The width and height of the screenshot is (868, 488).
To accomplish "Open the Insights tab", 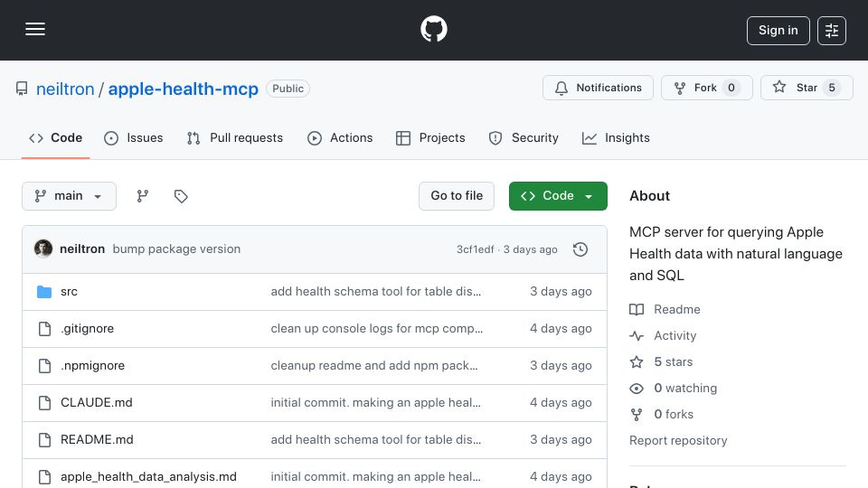I will click(616, 137).
